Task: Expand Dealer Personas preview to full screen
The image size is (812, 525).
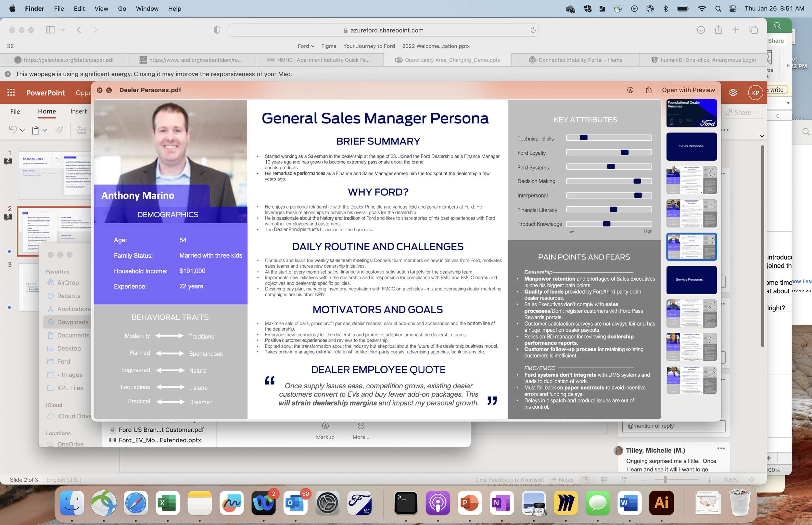Action: 109,90
